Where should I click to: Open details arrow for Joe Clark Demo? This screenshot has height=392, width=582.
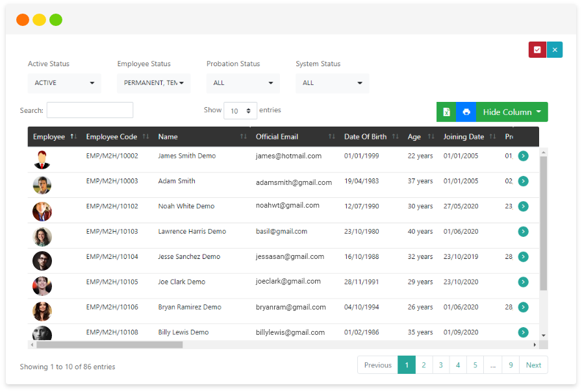tap(524, 282)
